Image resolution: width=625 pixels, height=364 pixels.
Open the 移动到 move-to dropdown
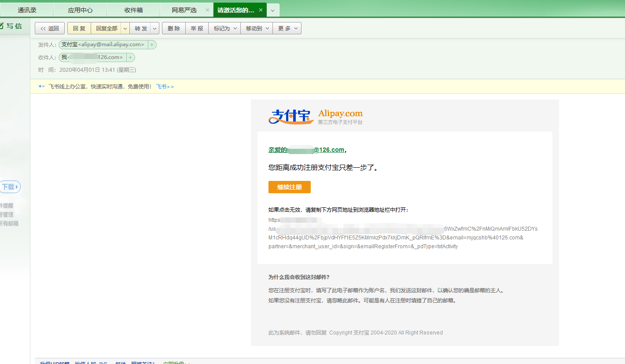[257, 28]
